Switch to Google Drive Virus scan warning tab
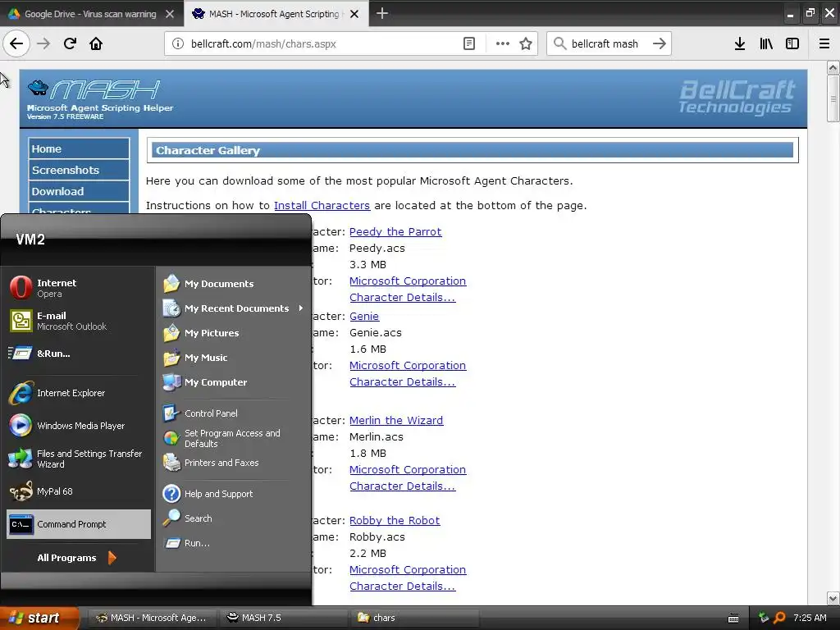840x630 pixels. pyautogui.click(x=91, y=14)
